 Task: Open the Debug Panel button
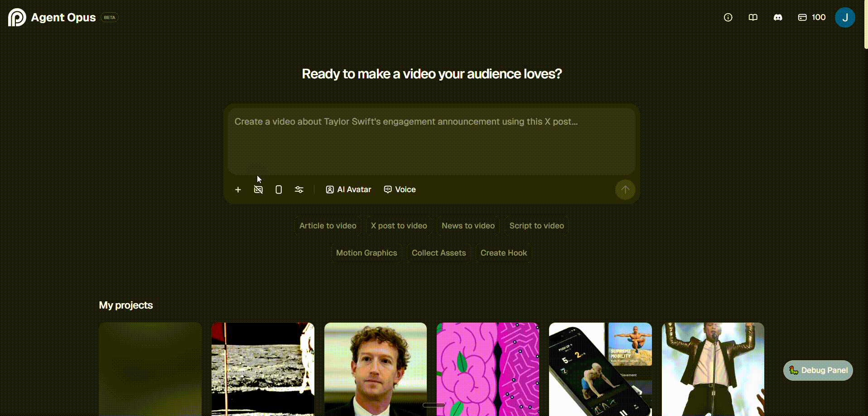click(818, 370)
